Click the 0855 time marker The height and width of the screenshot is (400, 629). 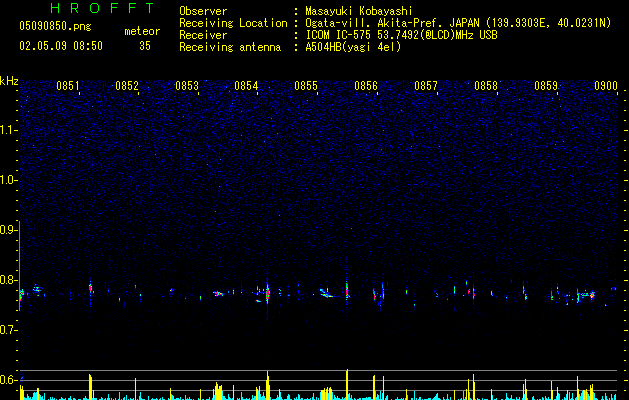(x=306, y=86)
